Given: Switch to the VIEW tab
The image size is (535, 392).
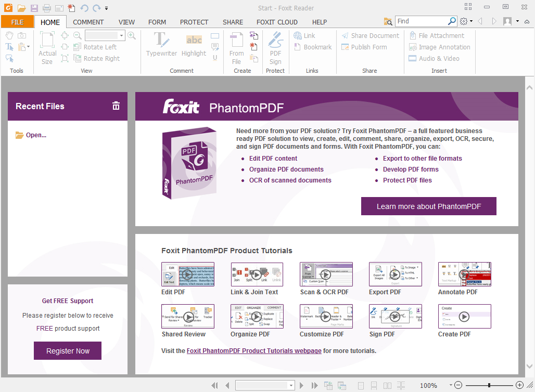Looking at the screenshot, I should click(126, 22).
